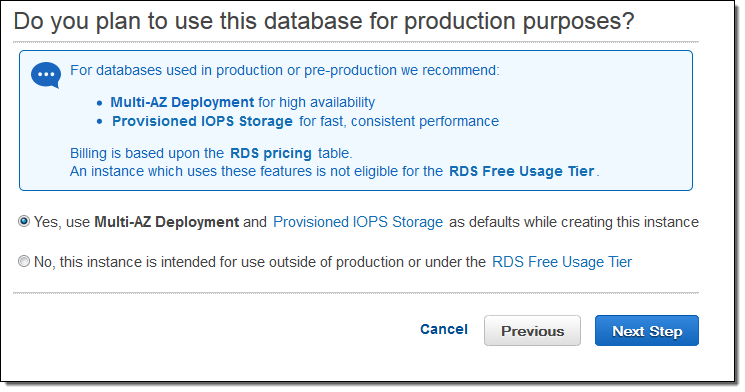Click the blue speech bubble info icon

pyautogui.click(x=46, y=75)
